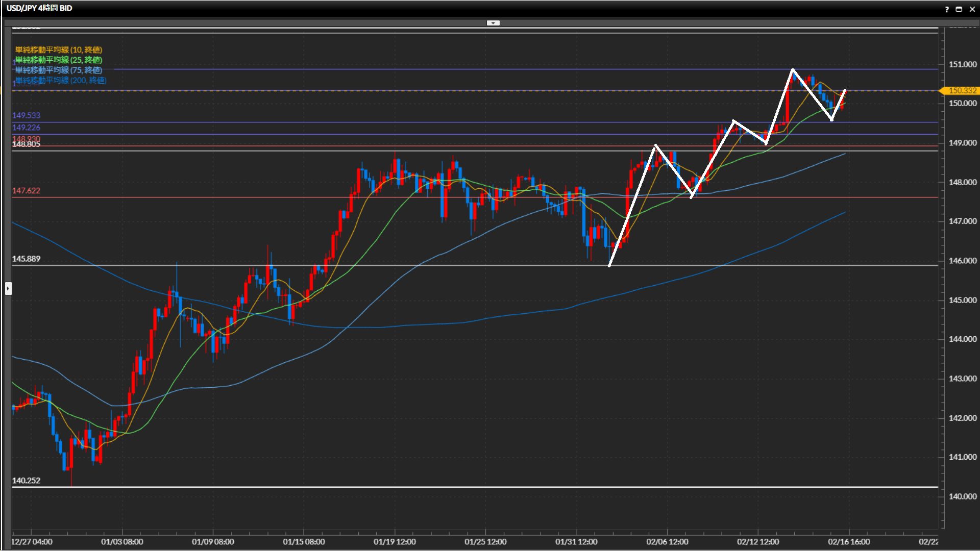980x551 pixels.
Task: Click the help question mark icon
Action: [x=947, y=9]
